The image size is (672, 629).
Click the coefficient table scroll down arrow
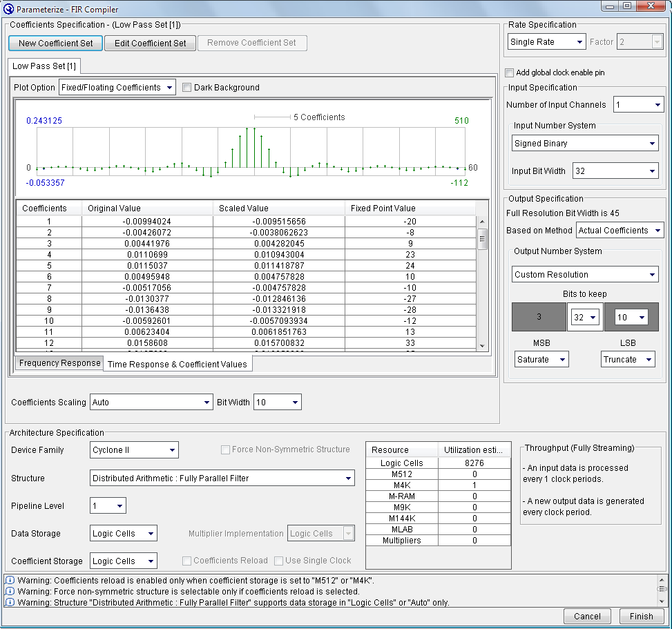pos(482,346)
